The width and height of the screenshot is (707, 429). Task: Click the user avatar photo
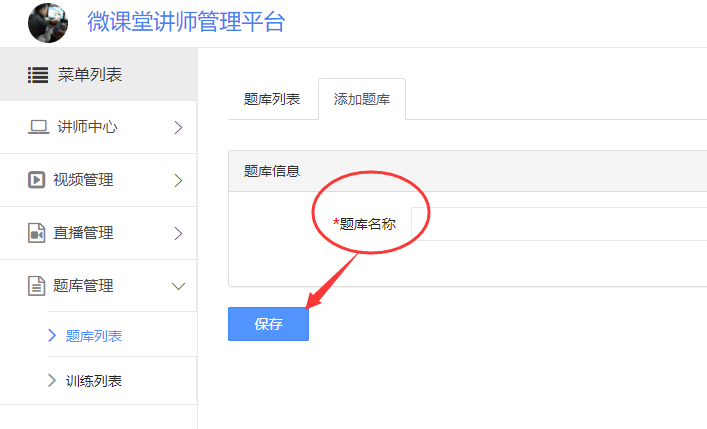pos(48,23)
